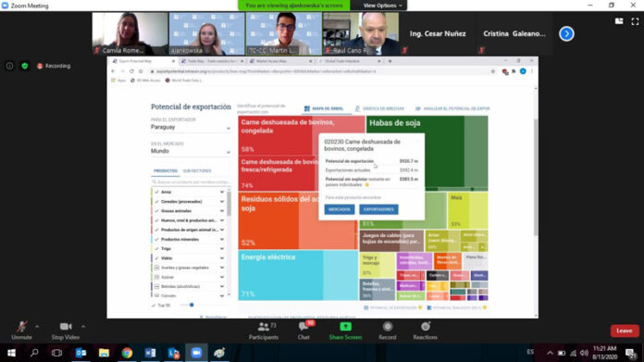
Task: Open the View Options dropdown
Action: pyautogui.click(x=382, y=6)
